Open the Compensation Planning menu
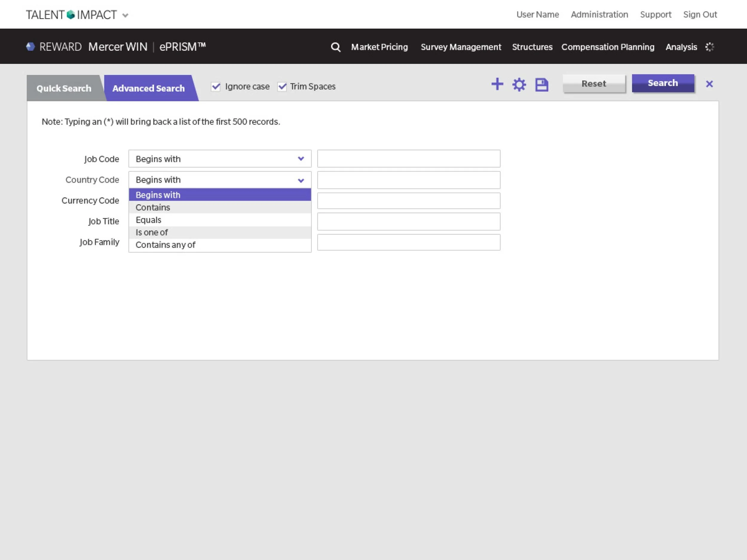 pyautogui.click(x=608, y=47)
